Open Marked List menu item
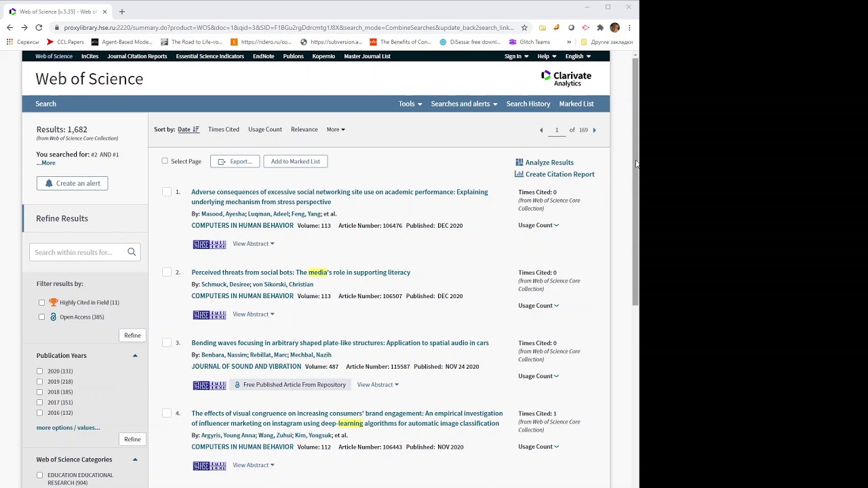This screenshot has width=868, height=488. tap(576, 104)
